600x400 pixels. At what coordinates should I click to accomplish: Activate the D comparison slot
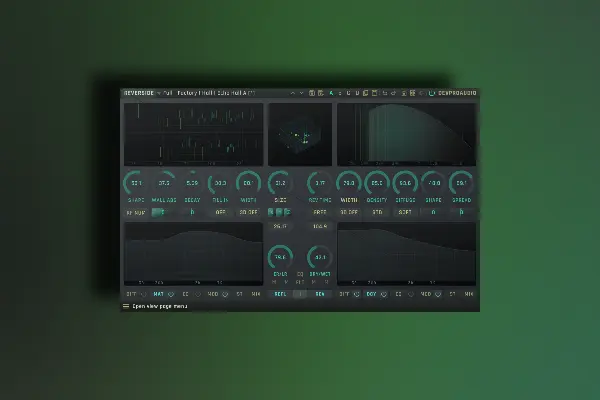357,93
